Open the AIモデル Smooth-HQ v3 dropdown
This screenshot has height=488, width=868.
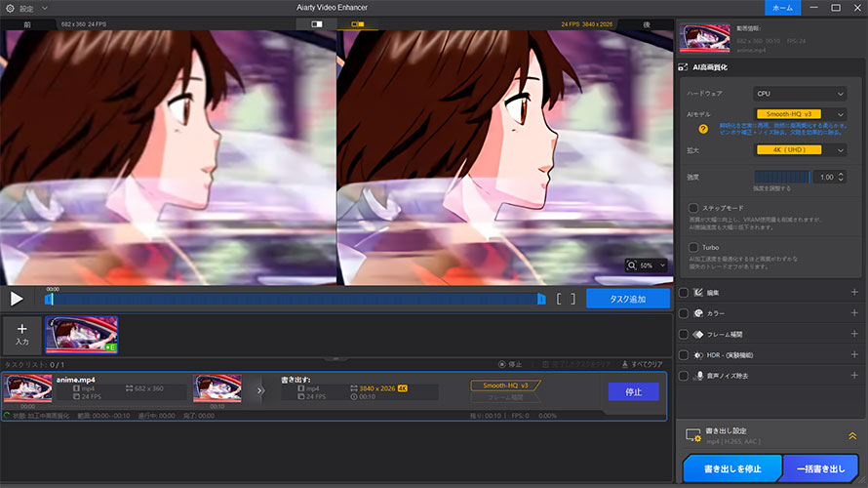click(x=800, y=114)
